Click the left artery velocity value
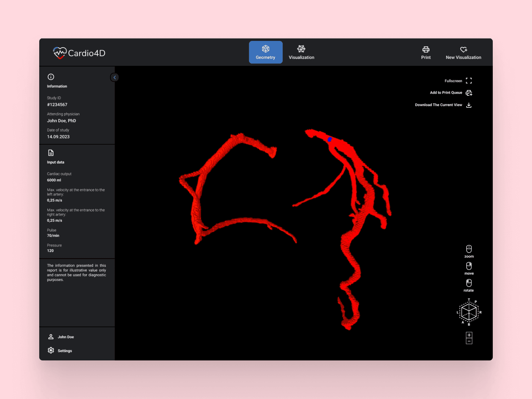 (55, 200)
